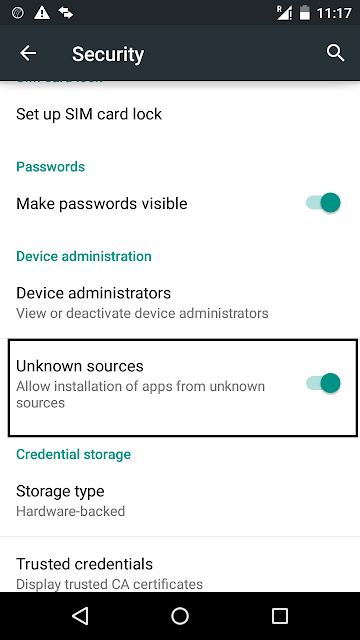Image resolution: width=360 pixels, height=640 pixels.
Task: Tap the clock showing 11:17
Action: point(333,13)
